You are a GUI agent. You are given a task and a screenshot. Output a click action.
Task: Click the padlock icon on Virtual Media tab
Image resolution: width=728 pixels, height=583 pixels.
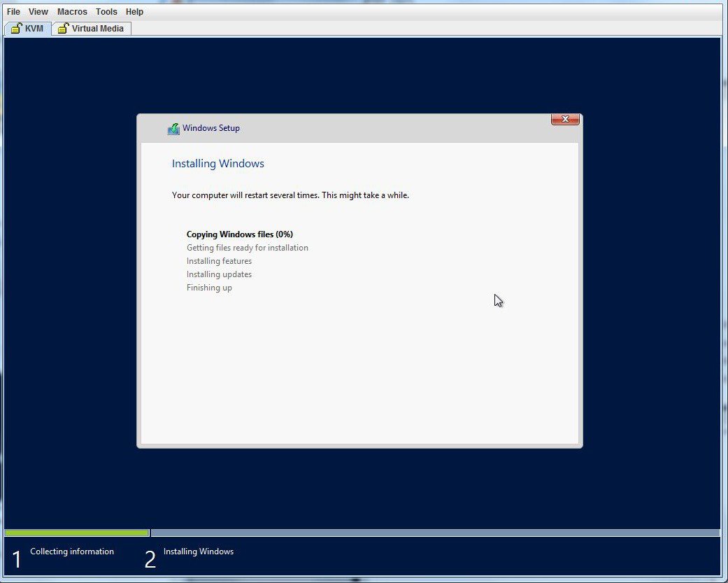click(63, 28)
